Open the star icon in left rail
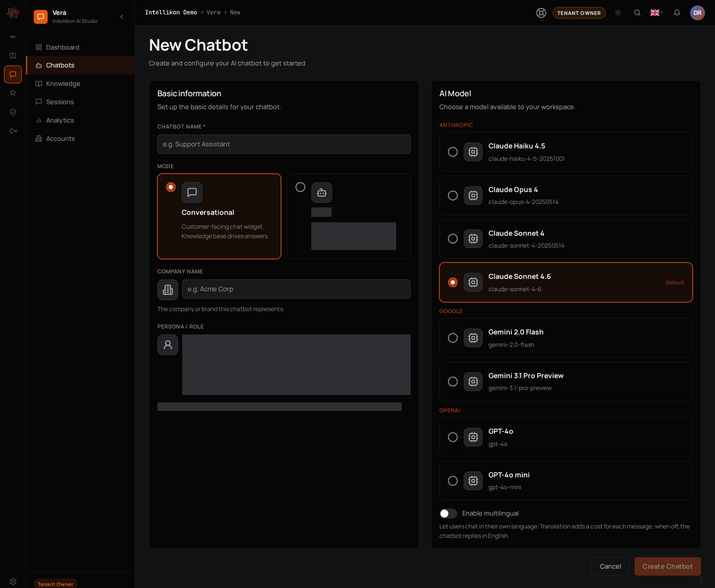 pyautogui.click(x=13, y=93)
